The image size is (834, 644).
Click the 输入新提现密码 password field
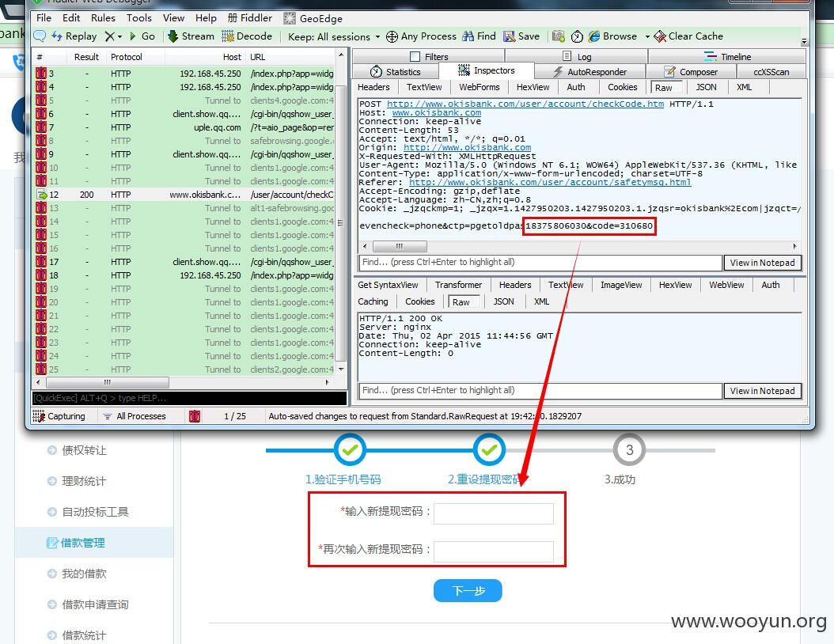(494, 513)
